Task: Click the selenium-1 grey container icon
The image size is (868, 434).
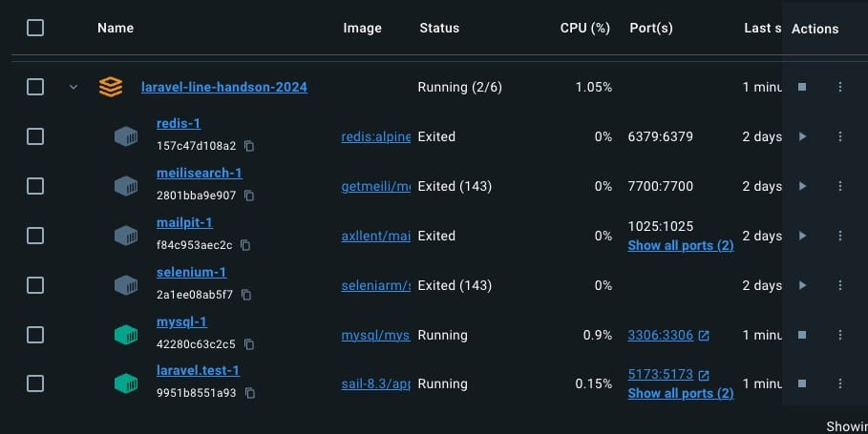Action: click(126, 285)
